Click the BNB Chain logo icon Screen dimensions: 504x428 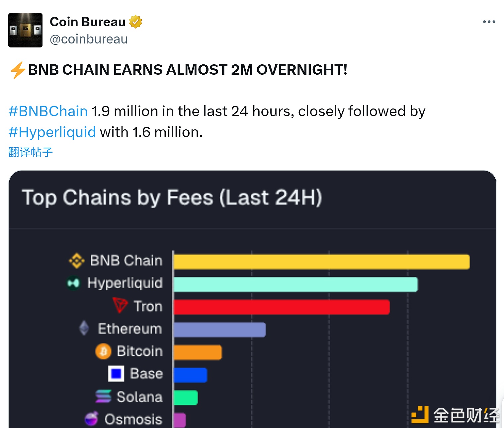(x=77, y=261)
